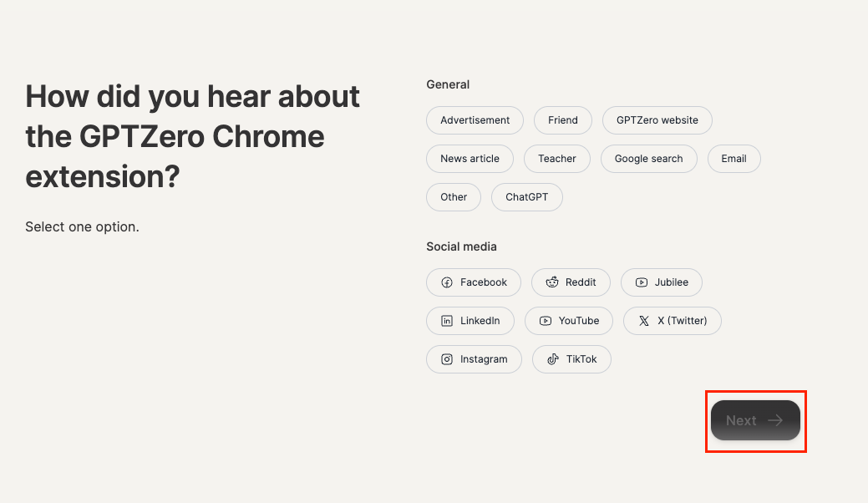This screenshot has height=503, width=868.
Task: Choose Teacher as the source
Action: tap(556, 159)
